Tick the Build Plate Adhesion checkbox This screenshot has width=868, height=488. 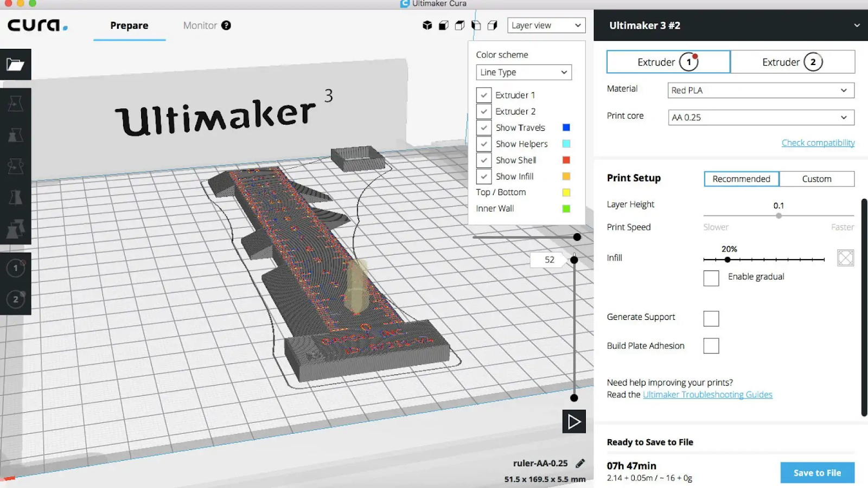pos(711,346)
